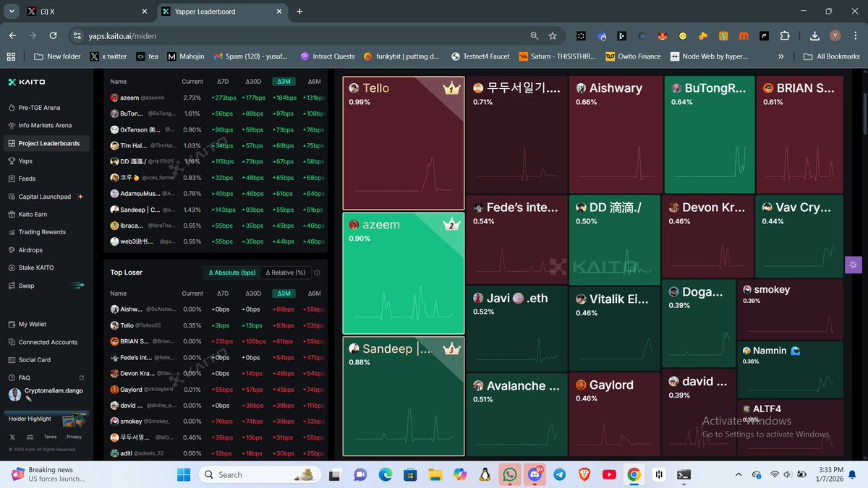Sort Top Loser by Δ3M column
The image size is (868, 488).
pyautogui.click(x=283, y=294)
